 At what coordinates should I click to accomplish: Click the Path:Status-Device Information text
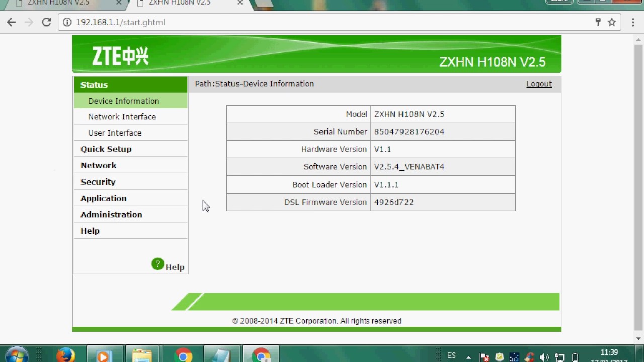pyautogui.click(x=255, y=84)
